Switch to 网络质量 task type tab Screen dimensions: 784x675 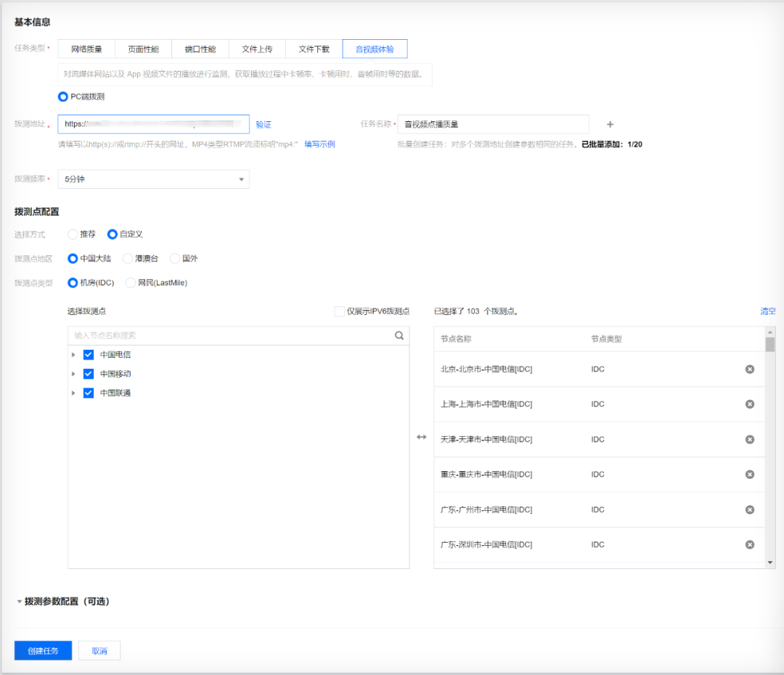pyautogui.click(x=86, y=49)
